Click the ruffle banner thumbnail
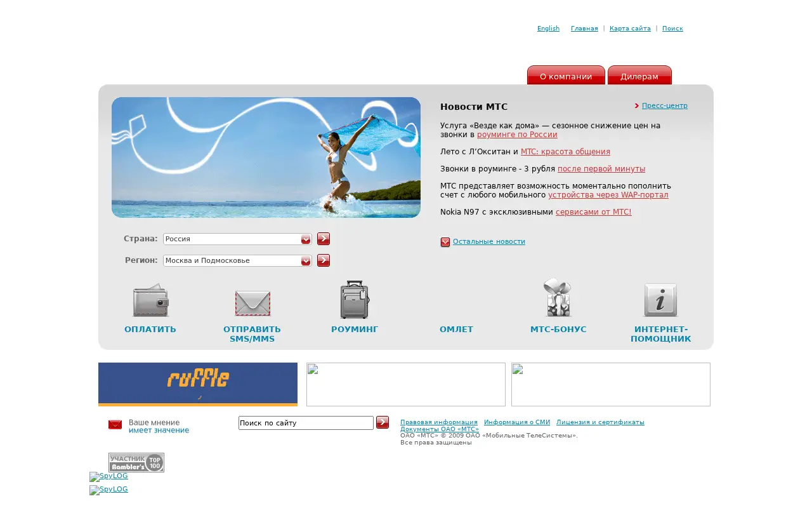 [x=198, y=384]
